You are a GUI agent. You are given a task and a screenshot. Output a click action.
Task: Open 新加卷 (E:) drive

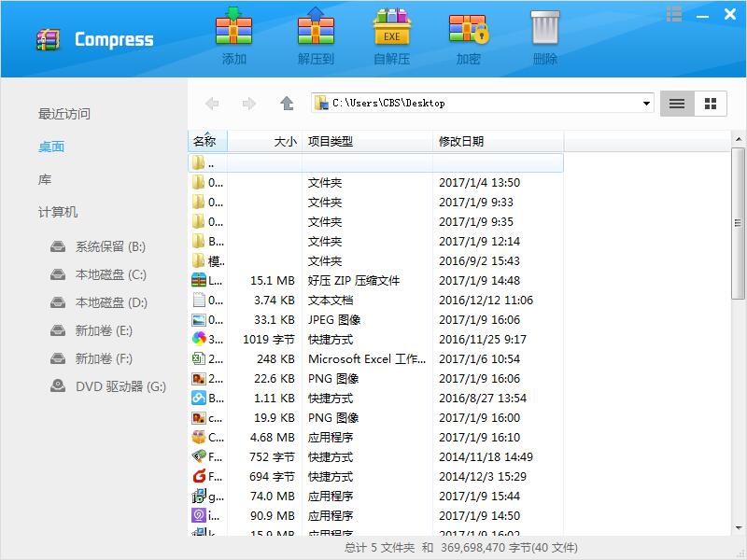click(x=92, y=330)
